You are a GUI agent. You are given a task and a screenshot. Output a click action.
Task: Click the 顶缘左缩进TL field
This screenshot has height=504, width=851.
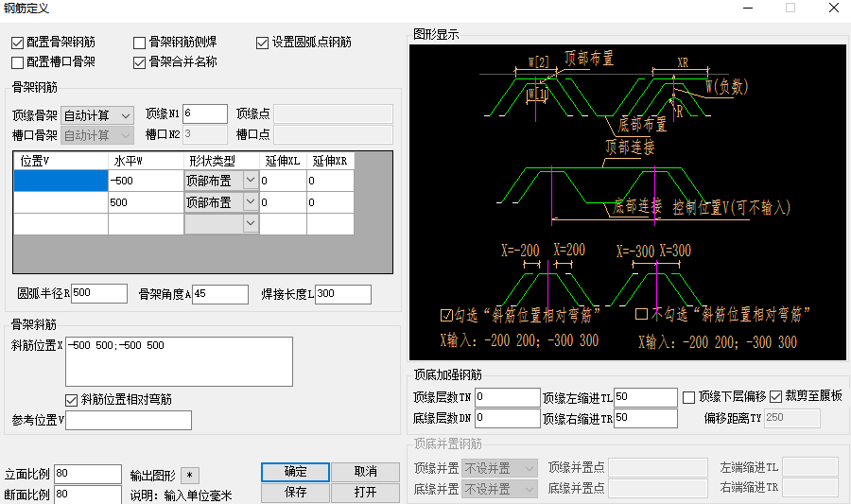point(646,397)
